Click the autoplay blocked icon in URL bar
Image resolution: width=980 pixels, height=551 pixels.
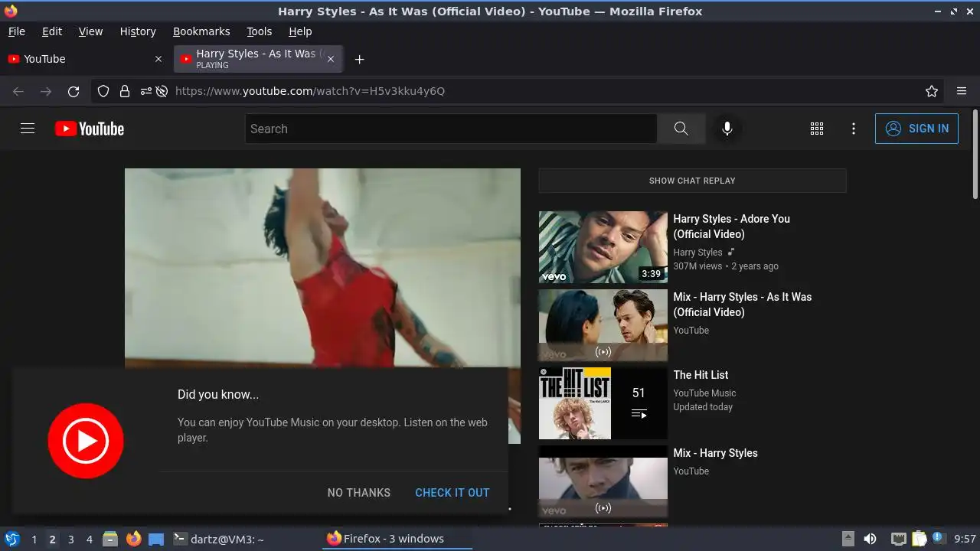tap(162, 91)
